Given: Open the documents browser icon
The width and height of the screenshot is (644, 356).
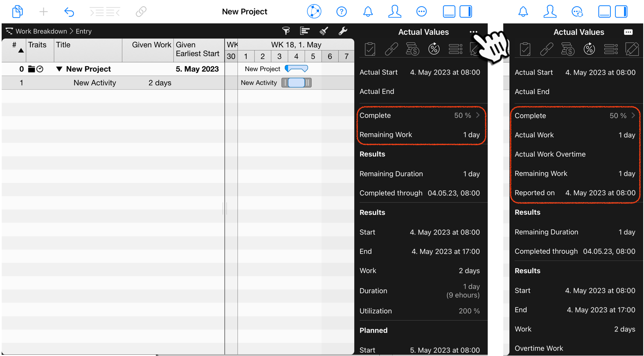Looking at the screenshot, I should (17, 11).
